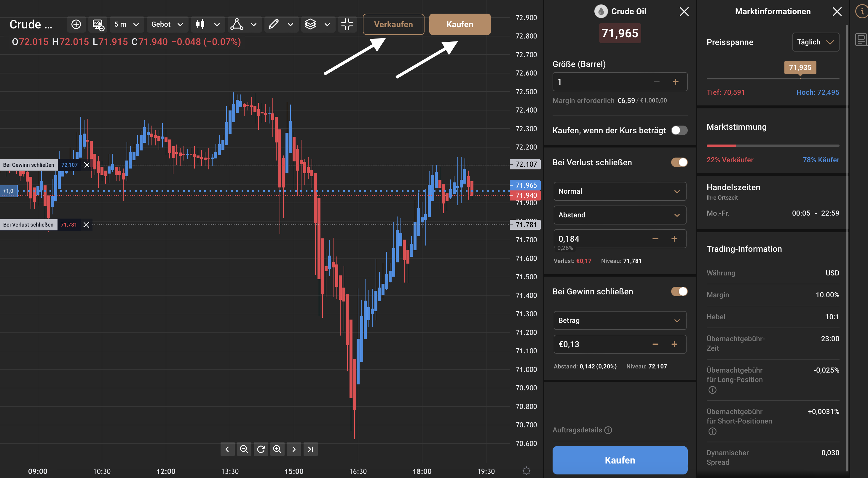Click the Bei Gewinn schließen 72,107 chart label

40,165
